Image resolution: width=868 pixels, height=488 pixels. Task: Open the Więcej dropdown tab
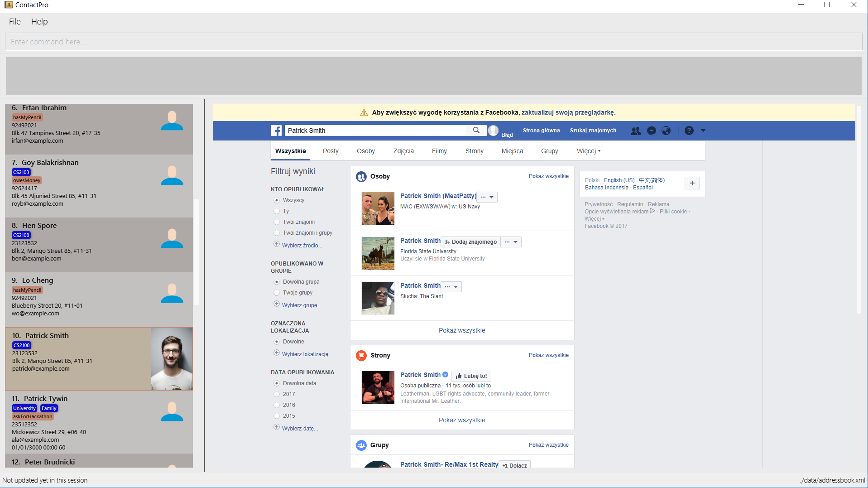(x=589, y=151)
